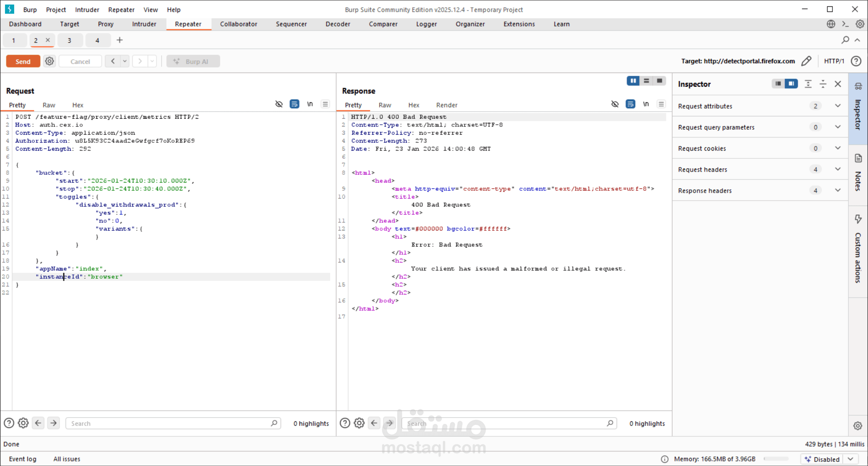This screenshot has width=868, height=466.
Task: Open the Response editor options menu
Action: (x=661, y=104)
